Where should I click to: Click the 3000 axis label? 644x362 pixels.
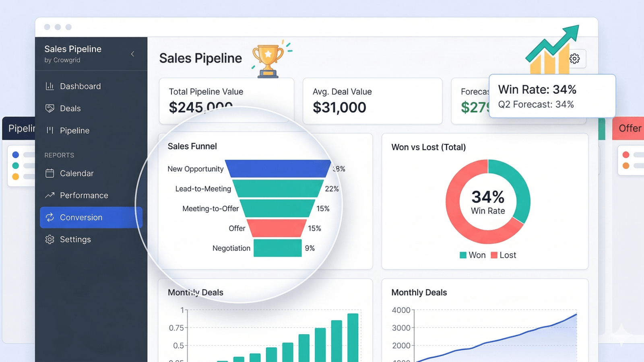click(x=401, y=328)
